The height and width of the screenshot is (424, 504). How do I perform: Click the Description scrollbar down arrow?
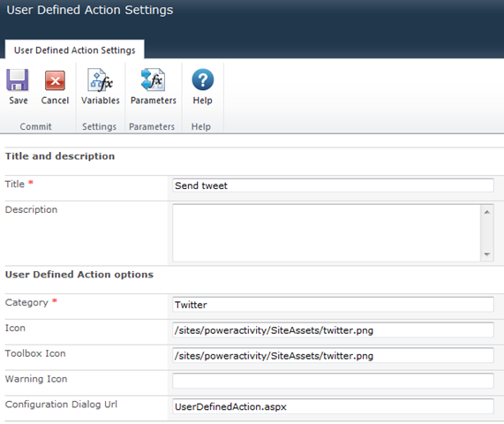coord(487,254)
